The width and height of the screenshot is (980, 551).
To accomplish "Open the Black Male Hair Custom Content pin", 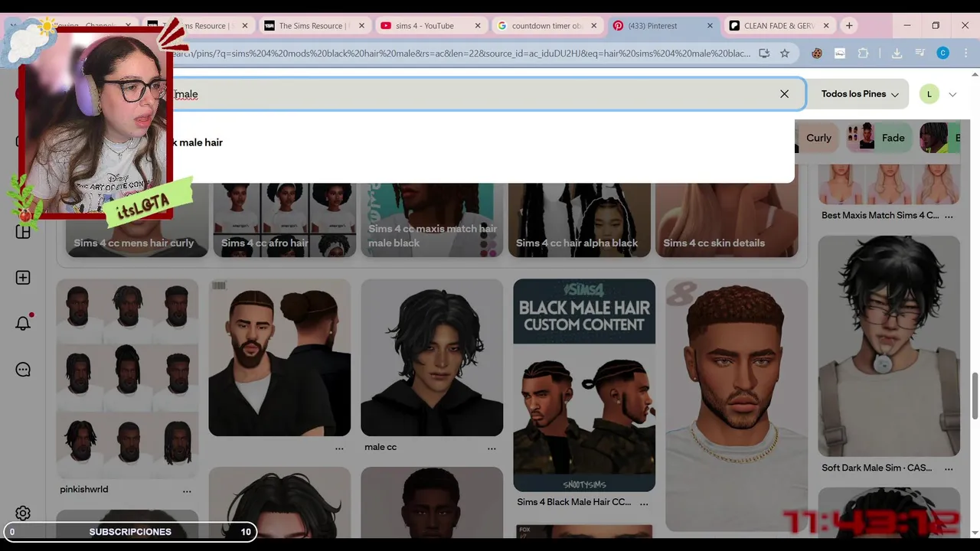I will coord(584,385).
